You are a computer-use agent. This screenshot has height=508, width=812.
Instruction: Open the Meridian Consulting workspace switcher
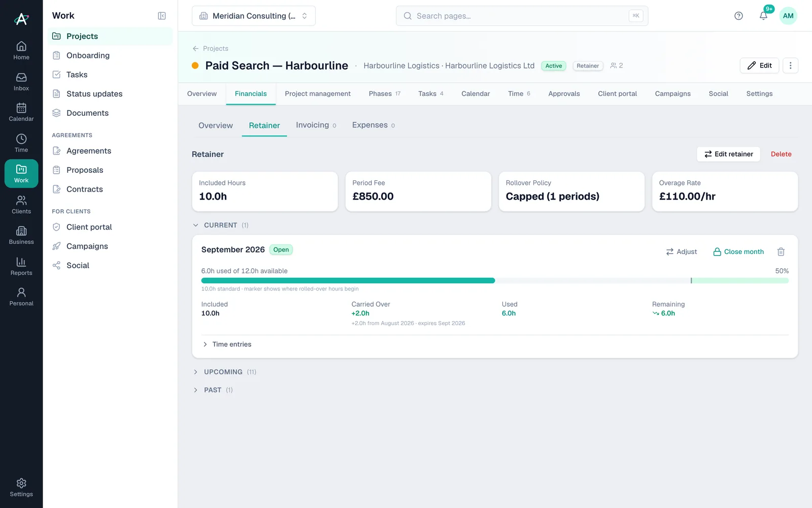(254, 16)
